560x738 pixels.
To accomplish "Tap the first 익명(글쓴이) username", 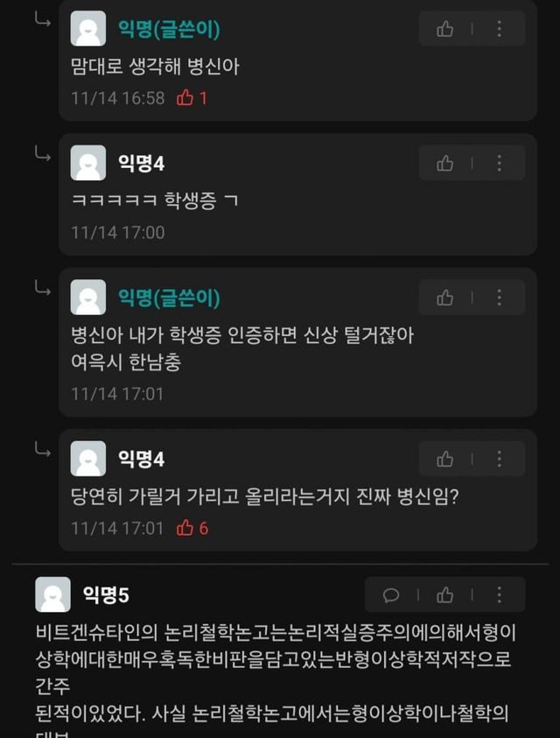I will pyautogui.click(x=169, y=29).
